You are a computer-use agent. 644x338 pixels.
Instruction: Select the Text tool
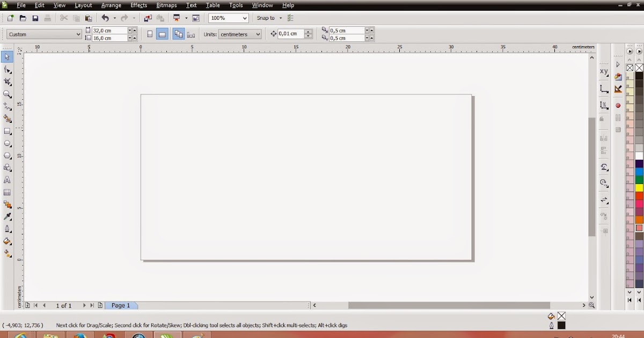click(7, 180)
